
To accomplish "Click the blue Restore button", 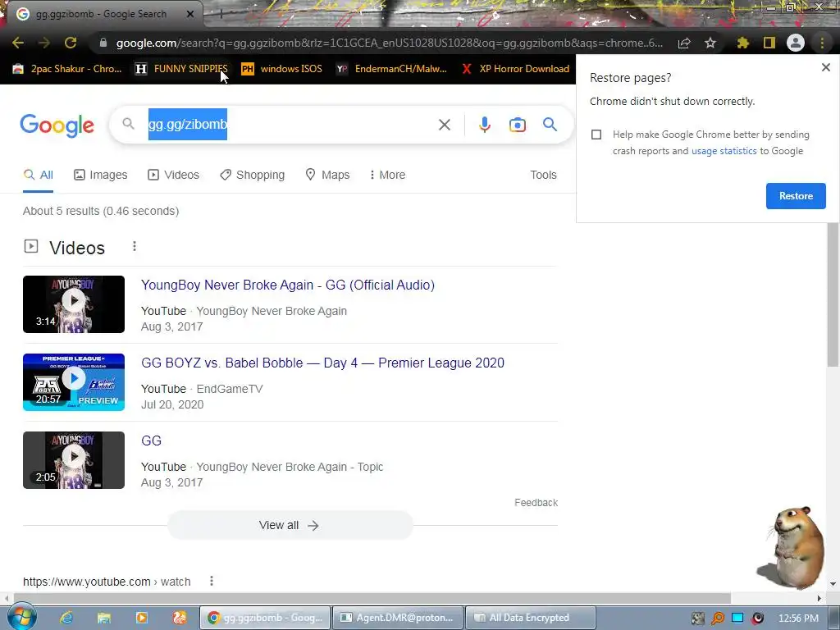I will pyautogui.click(x=796, y=196).
